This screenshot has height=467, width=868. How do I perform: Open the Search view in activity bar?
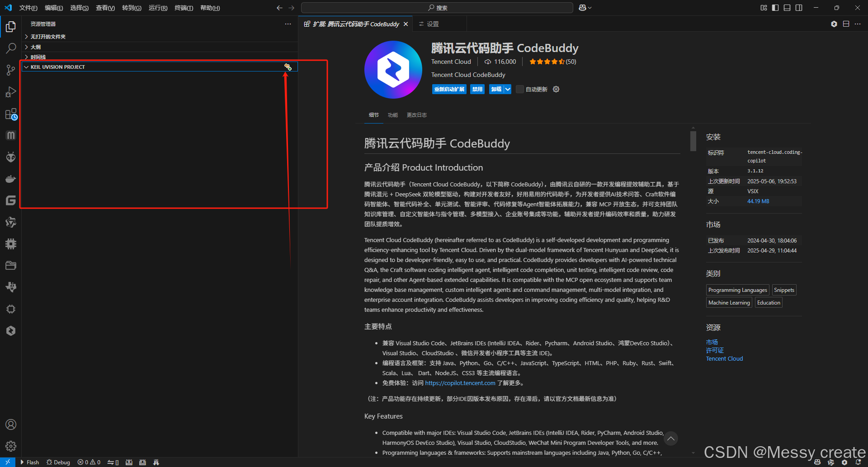[x=11, y=48]
